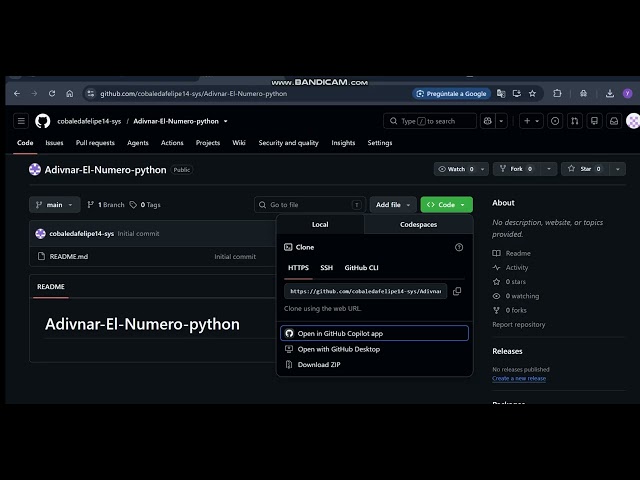Viewport: 640px width, 480px height.
Task: Open the Agents tab
Action: 138,143
